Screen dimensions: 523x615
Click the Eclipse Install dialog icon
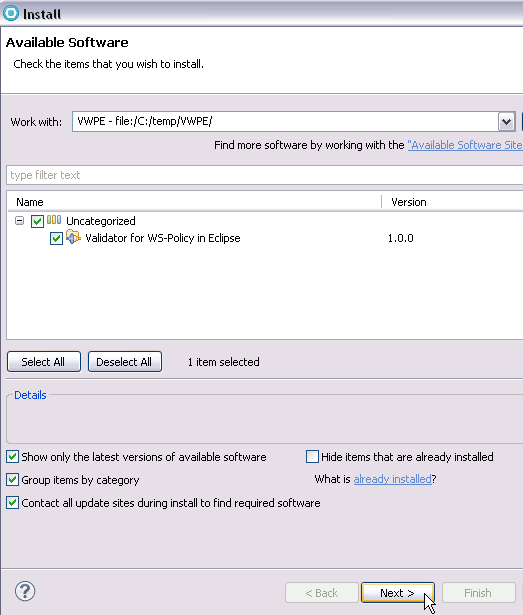[x=11, y=13]
